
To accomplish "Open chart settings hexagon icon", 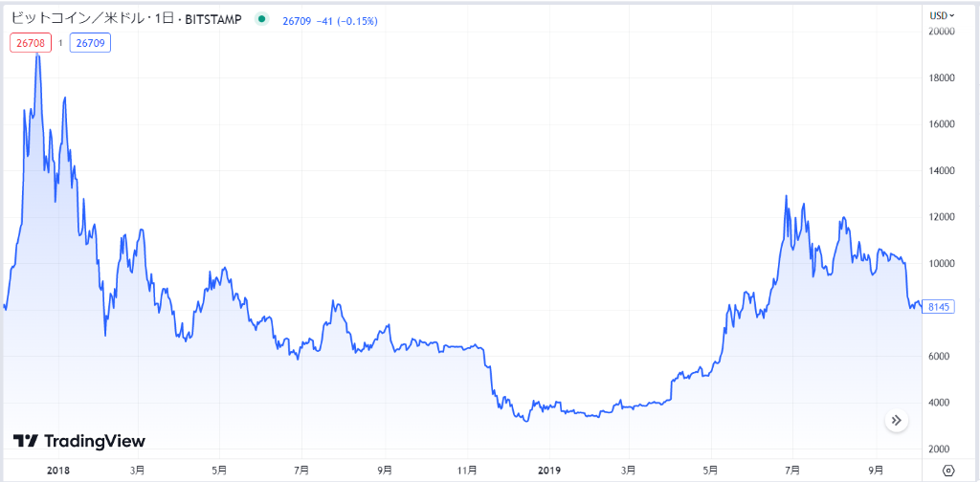I will tap(948, 470).
